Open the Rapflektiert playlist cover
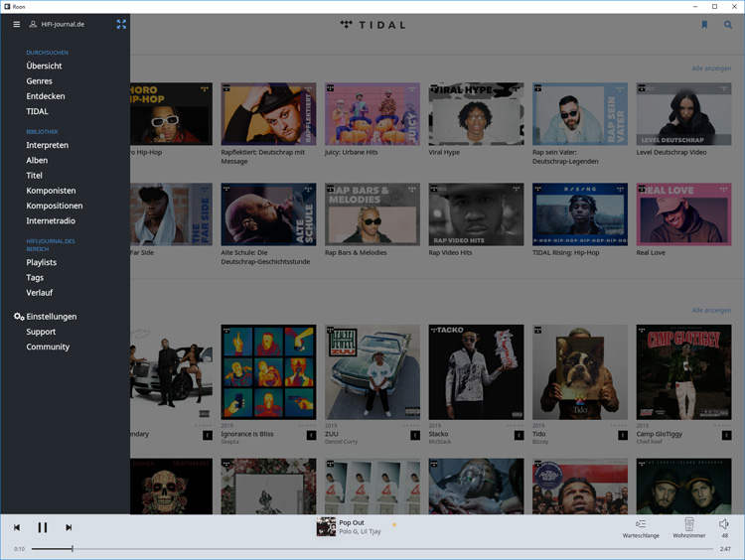Viewport: 745px width, 560px height. 268,114
